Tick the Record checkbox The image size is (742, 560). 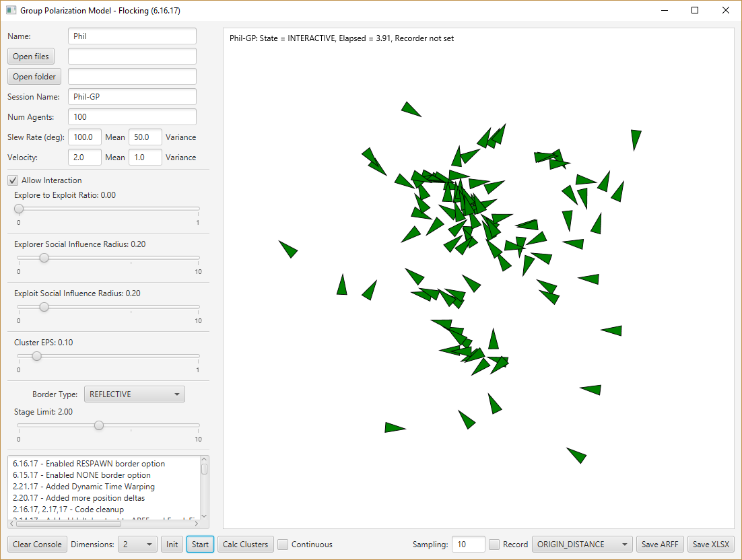click(495, 545)
